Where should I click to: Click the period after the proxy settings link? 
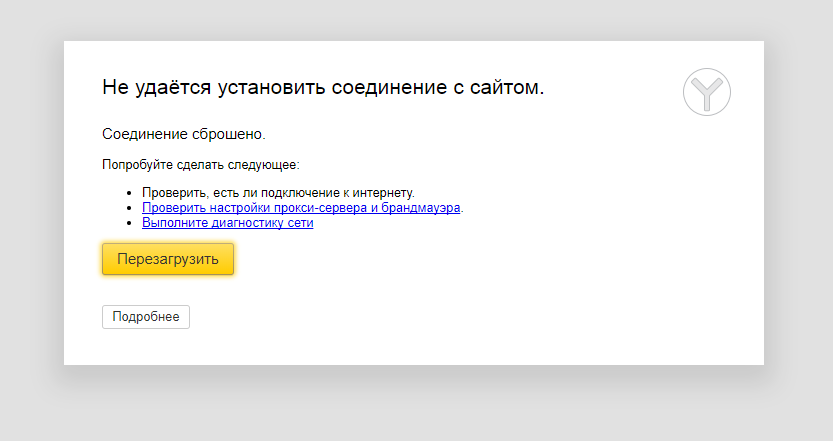pyautogui.click(x=463, y=209)
